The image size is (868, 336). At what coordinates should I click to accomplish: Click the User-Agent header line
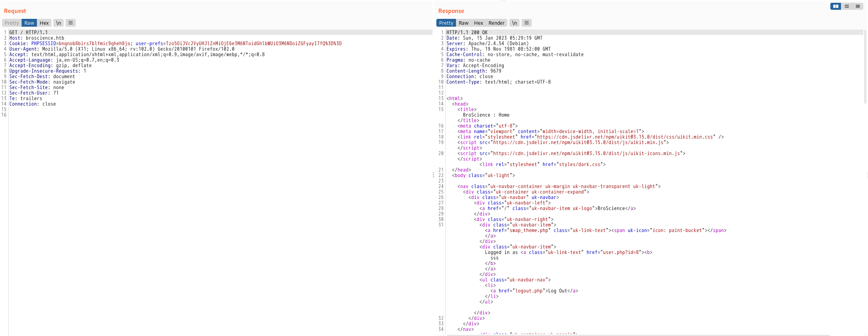click(122, 49)
